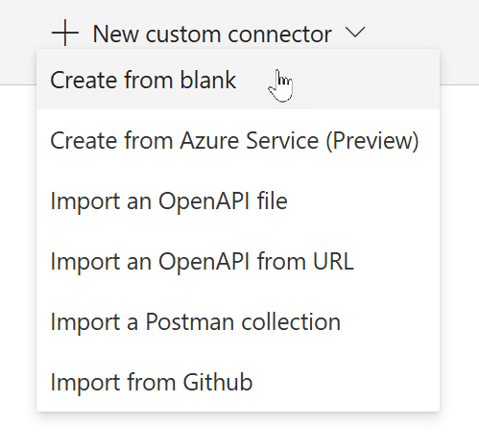Pick the OpenAPI file import entry
Screen dimensions: 479x448
click(238, 200)
